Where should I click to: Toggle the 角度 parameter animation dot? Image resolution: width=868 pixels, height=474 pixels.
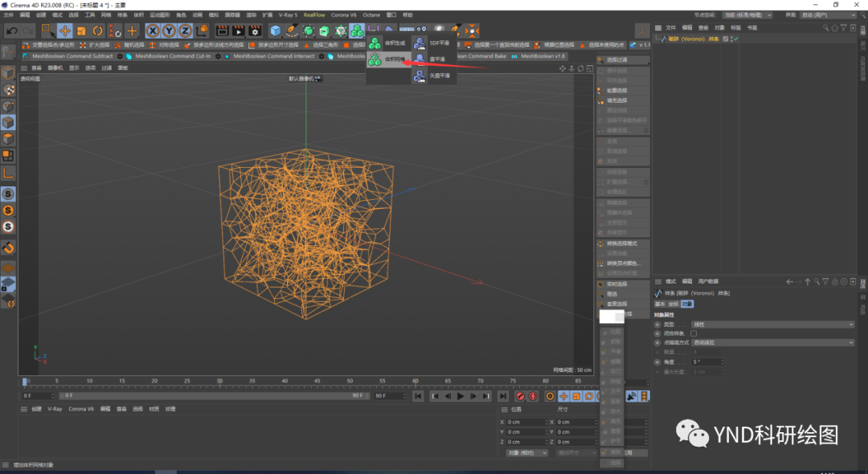657,362
